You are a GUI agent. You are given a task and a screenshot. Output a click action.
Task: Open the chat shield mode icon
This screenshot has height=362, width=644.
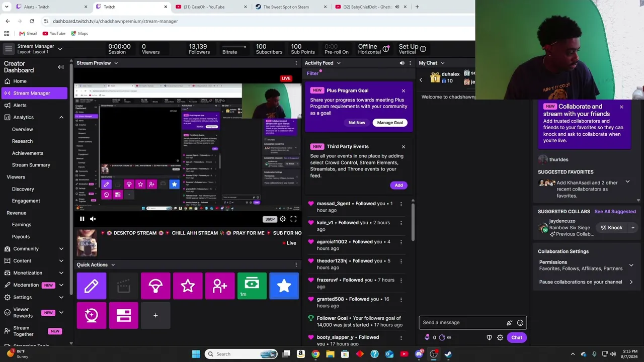coord(489,337)
